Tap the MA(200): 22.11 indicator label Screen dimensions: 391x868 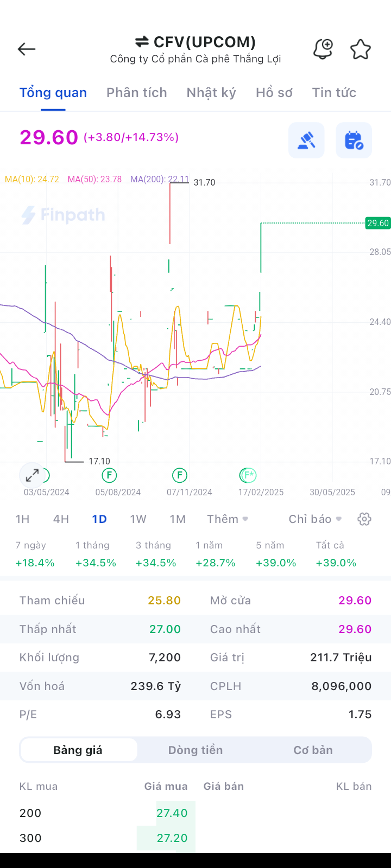[x=160, y=179]
